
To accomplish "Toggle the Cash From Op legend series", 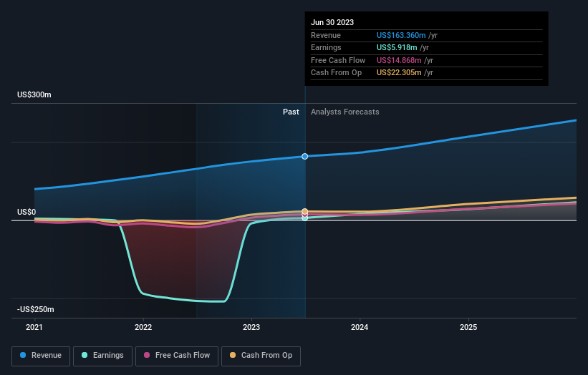I will [261, 356].
